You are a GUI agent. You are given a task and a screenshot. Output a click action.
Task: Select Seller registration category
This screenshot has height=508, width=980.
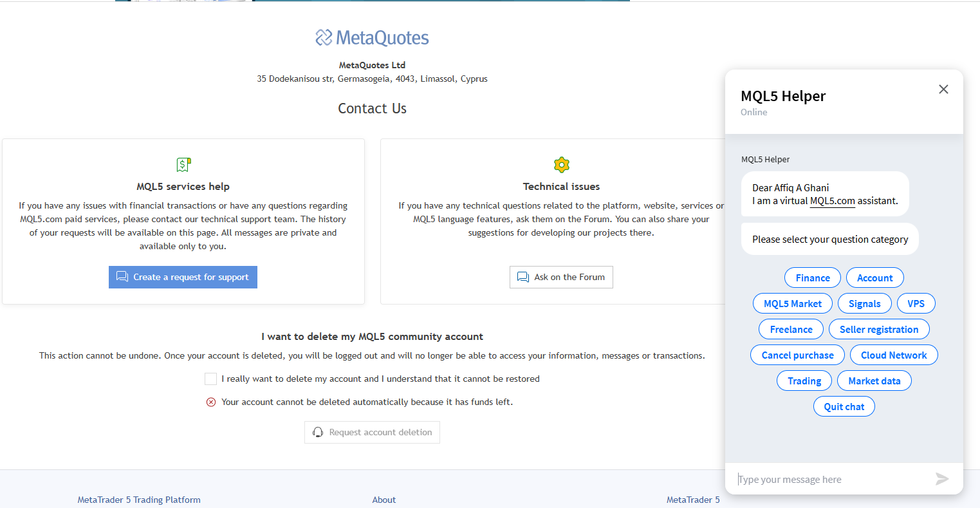click(x=879, y=329)
